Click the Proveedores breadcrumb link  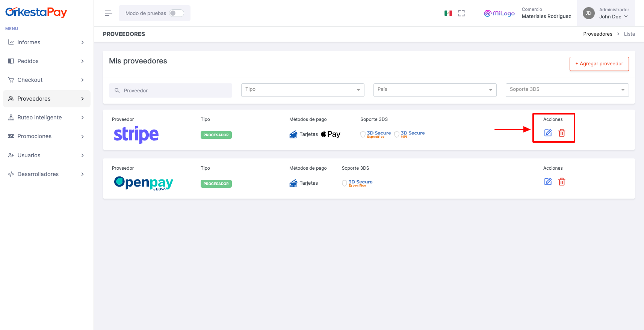[598, 34]
